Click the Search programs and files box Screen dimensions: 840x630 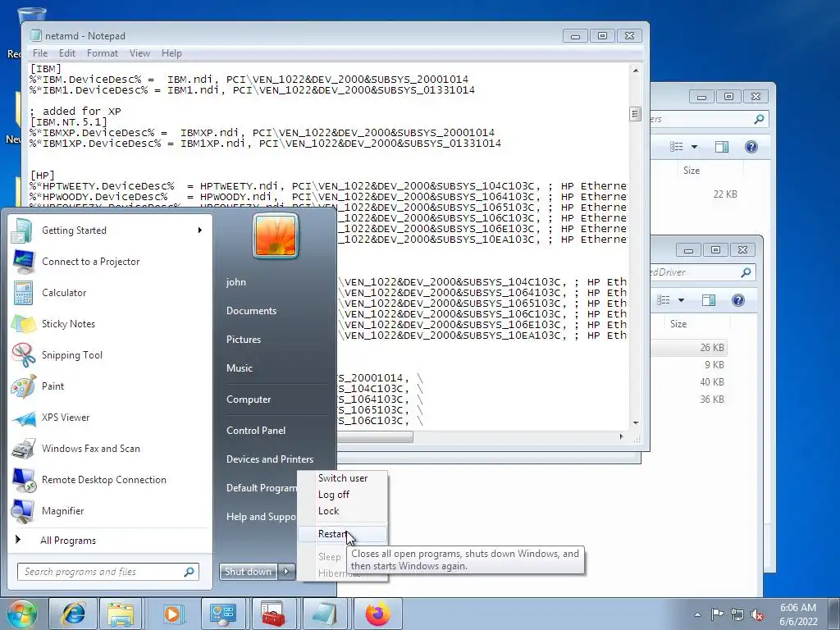tap(108, 572)
